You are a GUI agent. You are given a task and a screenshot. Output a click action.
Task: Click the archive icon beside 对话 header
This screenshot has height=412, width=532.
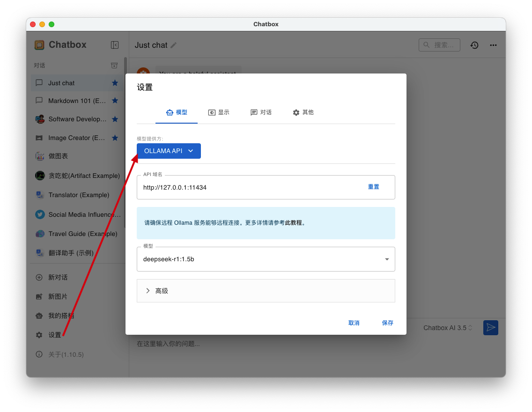[114, 66]
